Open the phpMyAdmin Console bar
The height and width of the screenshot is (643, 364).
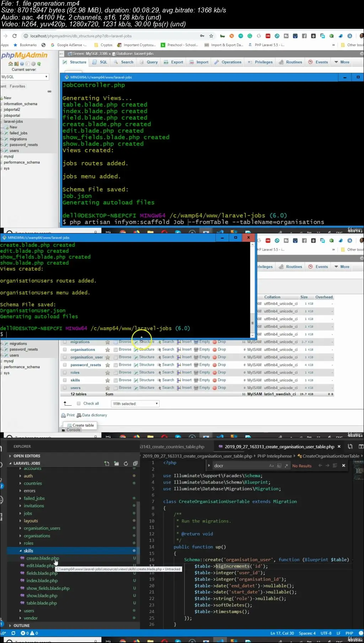[x=71, y=430]
